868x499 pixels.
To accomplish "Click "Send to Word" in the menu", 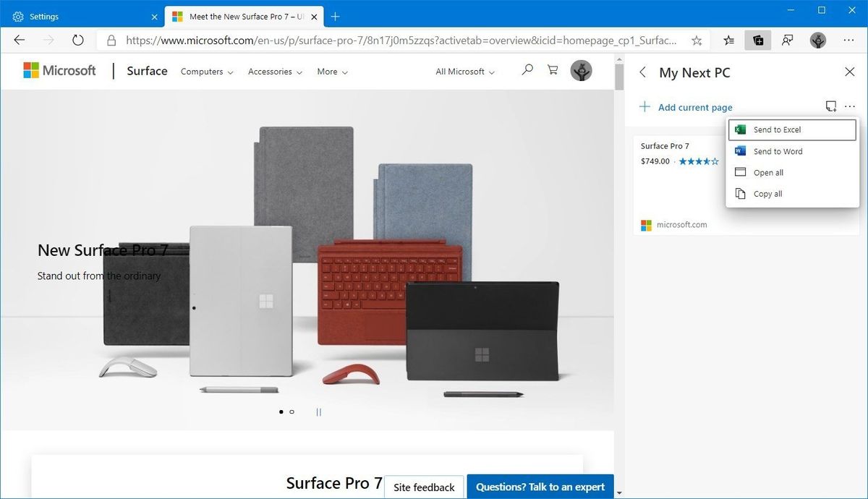I will point(777,151).
